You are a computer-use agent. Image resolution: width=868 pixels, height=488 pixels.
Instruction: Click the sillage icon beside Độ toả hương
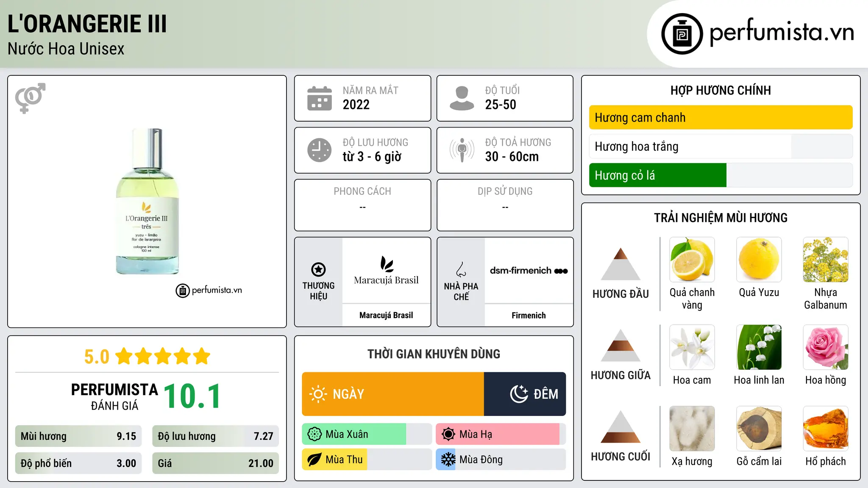point(462,150)
